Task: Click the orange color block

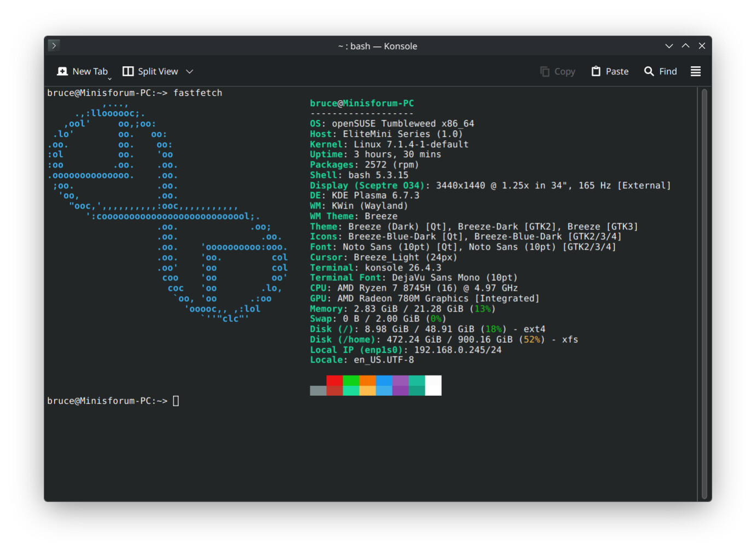Action: [367, 380]
